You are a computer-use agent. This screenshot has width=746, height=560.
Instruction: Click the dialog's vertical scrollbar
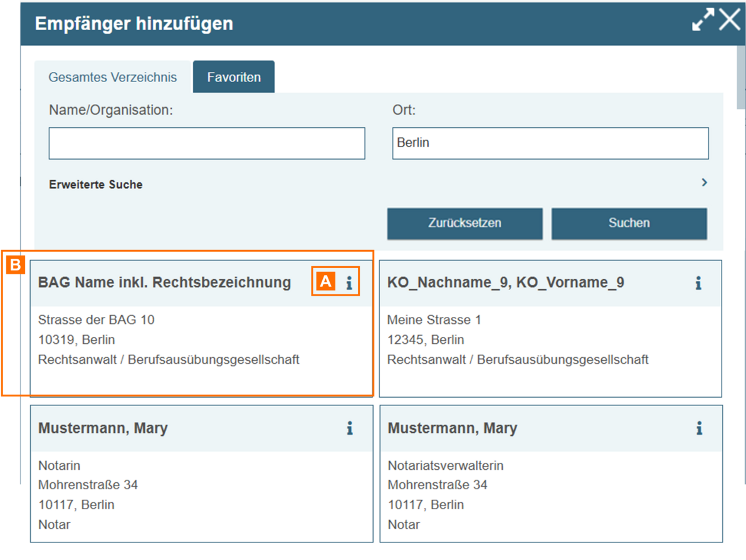coord(741,88)
